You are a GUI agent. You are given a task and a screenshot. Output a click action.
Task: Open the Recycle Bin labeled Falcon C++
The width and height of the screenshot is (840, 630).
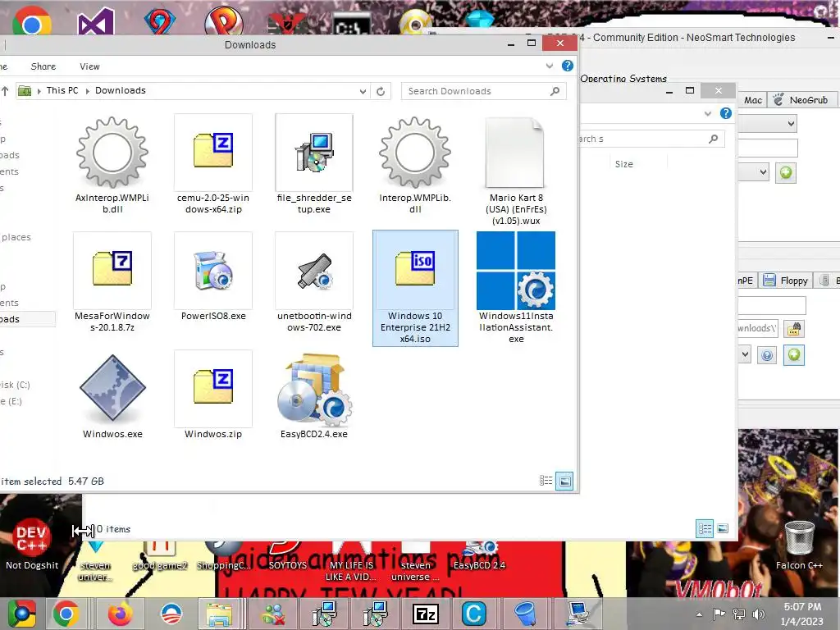799,545
